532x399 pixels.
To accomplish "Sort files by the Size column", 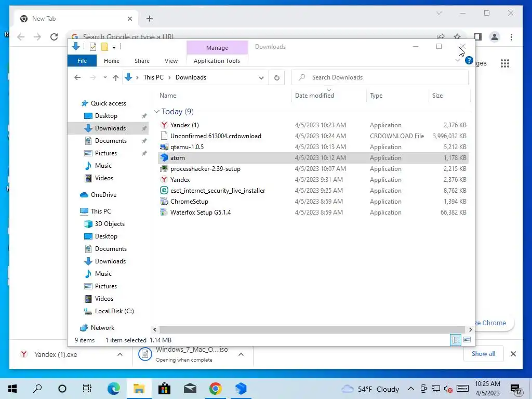I will tap(449, 96).
